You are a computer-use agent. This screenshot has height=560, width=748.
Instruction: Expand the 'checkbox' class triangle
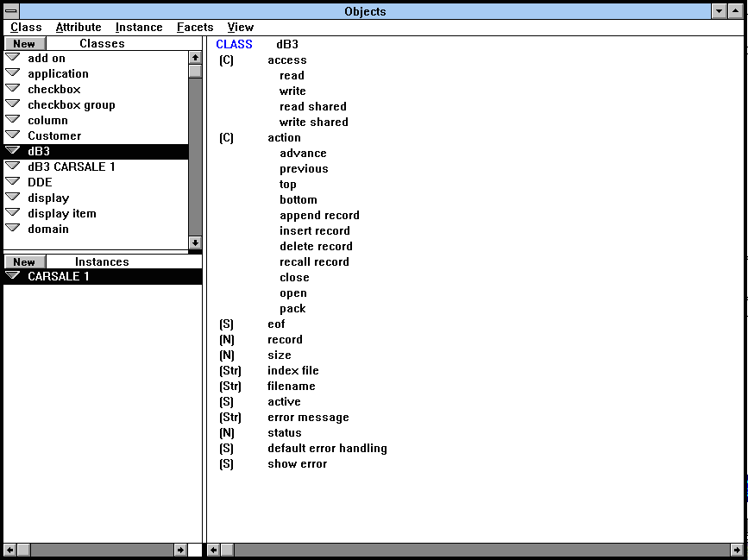[x=13, y=88]
